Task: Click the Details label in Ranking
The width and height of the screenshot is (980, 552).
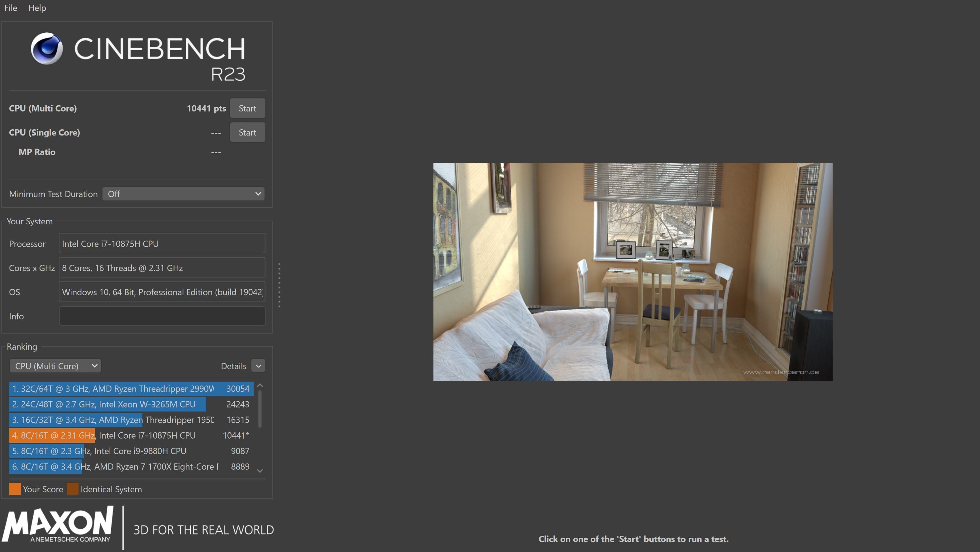Action: 234,366
